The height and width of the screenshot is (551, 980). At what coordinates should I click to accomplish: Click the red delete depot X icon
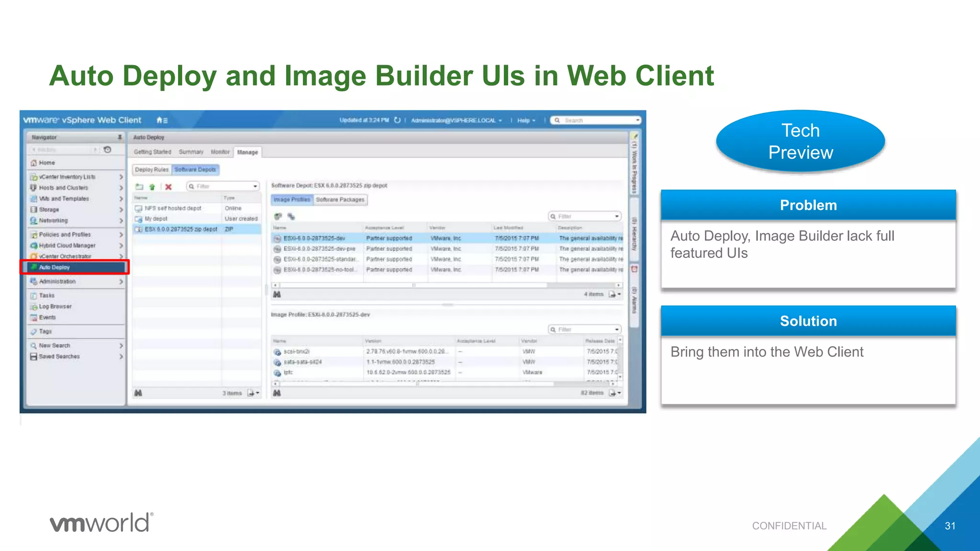pyautogui.click(x=168, y=187)
